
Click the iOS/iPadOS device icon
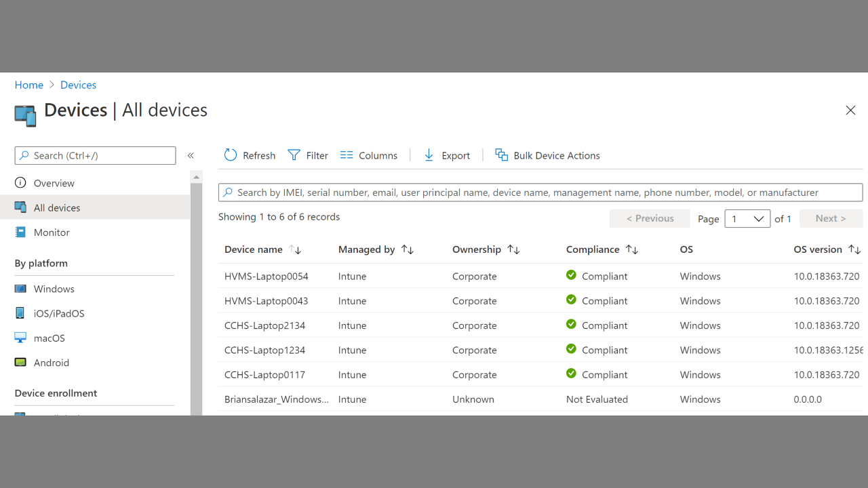pyautogui.click(x=20, y=313)
